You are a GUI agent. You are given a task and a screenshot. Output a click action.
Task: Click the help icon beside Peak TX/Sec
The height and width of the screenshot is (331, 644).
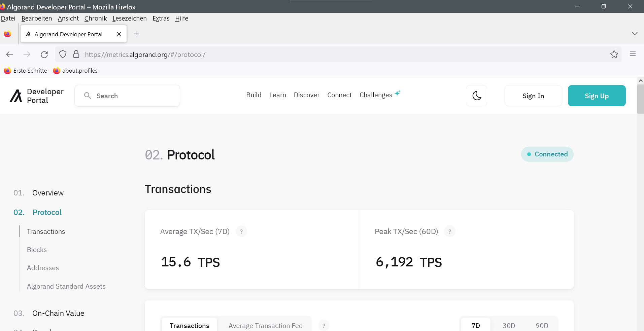pyautogui.click(x=449, y=231)
